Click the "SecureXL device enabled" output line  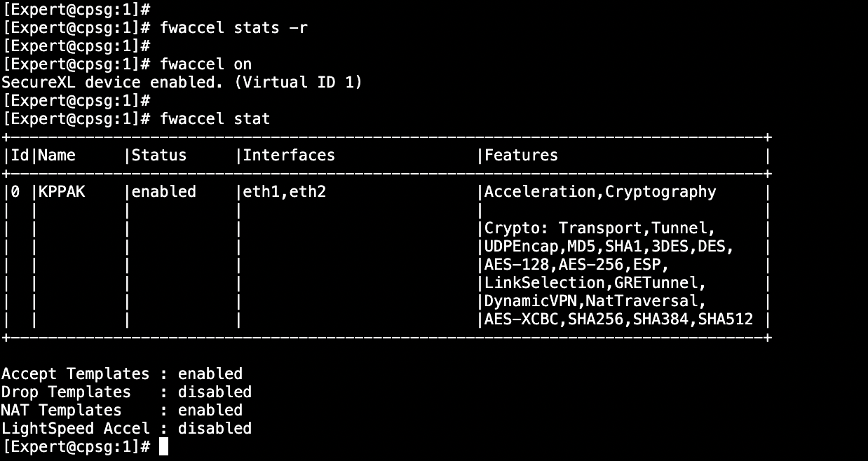point(182,82)
